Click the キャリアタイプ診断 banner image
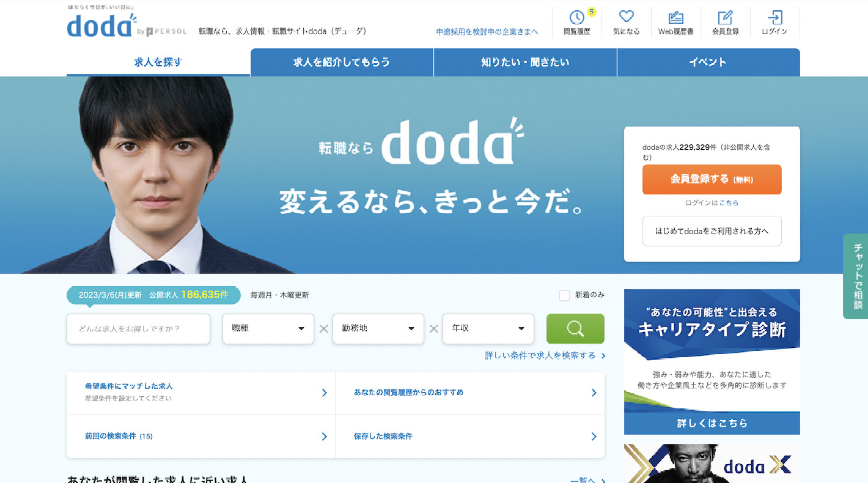The height and width of the screenshot is (483, 868). point(712,362)
